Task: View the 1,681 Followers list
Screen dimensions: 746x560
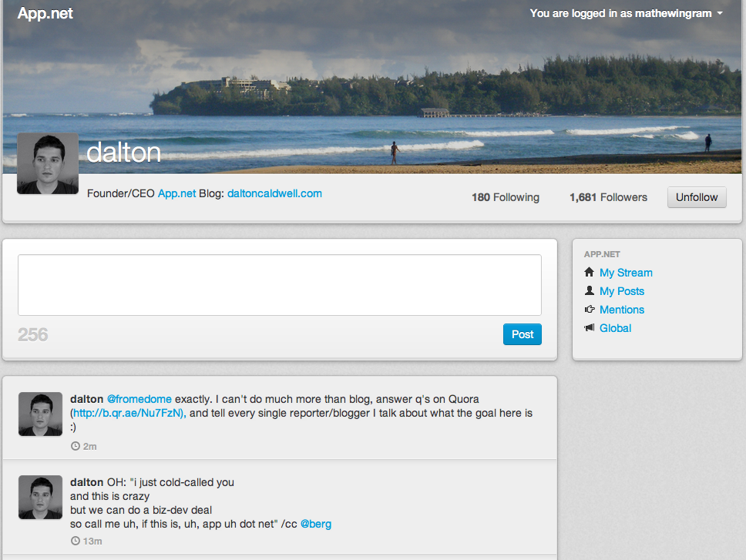Action: (x=608, y=197)
